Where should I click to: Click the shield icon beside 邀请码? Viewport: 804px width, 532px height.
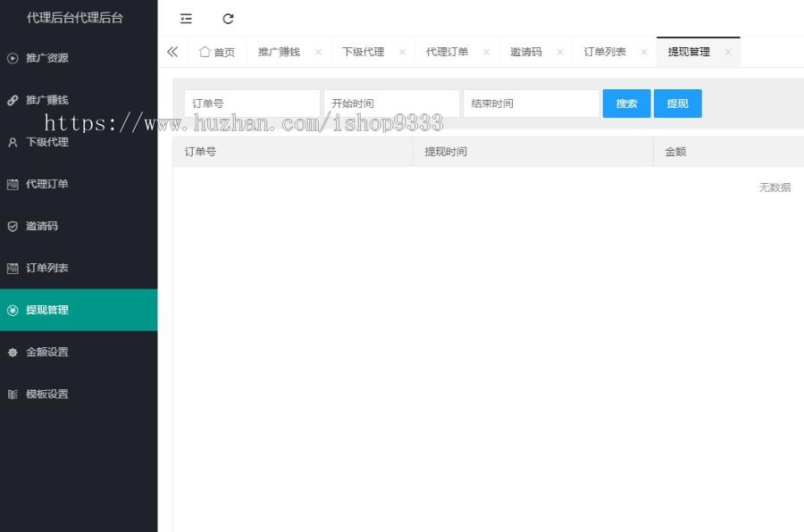[x=13, y=226]
